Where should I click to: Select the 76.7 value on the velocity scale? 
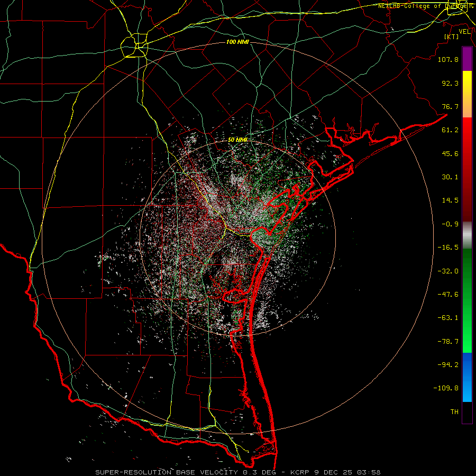[450, 106]
